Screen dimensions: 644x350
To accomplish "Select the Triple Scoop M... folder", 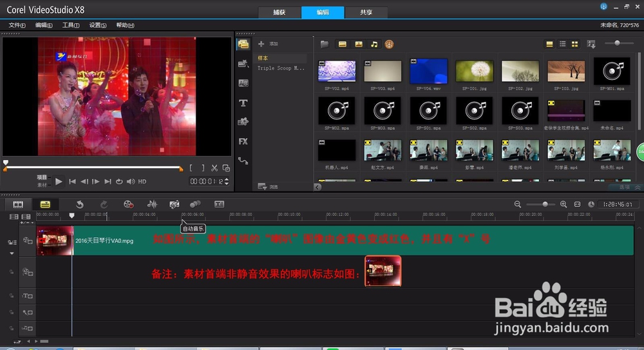I will click(x=281, y=68).
